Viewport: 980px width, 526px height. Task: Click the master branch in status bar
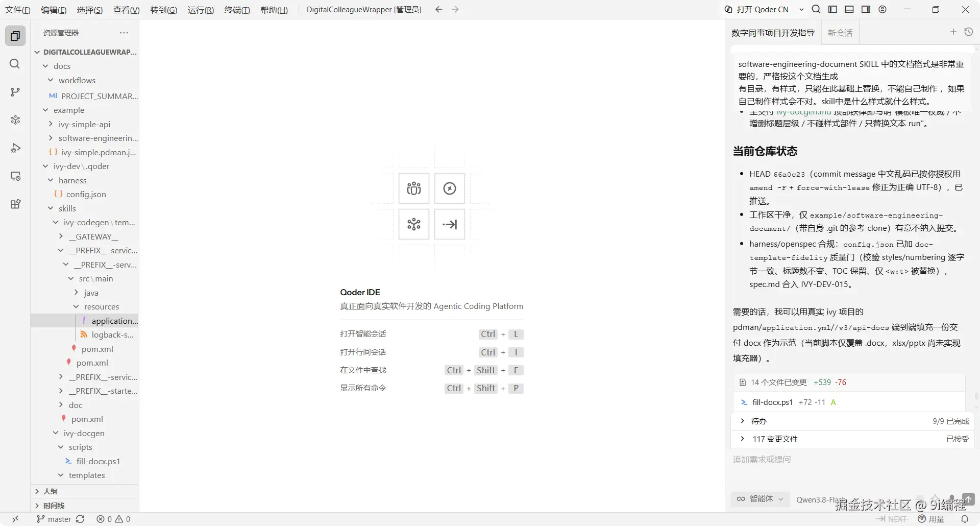(54, 519)
